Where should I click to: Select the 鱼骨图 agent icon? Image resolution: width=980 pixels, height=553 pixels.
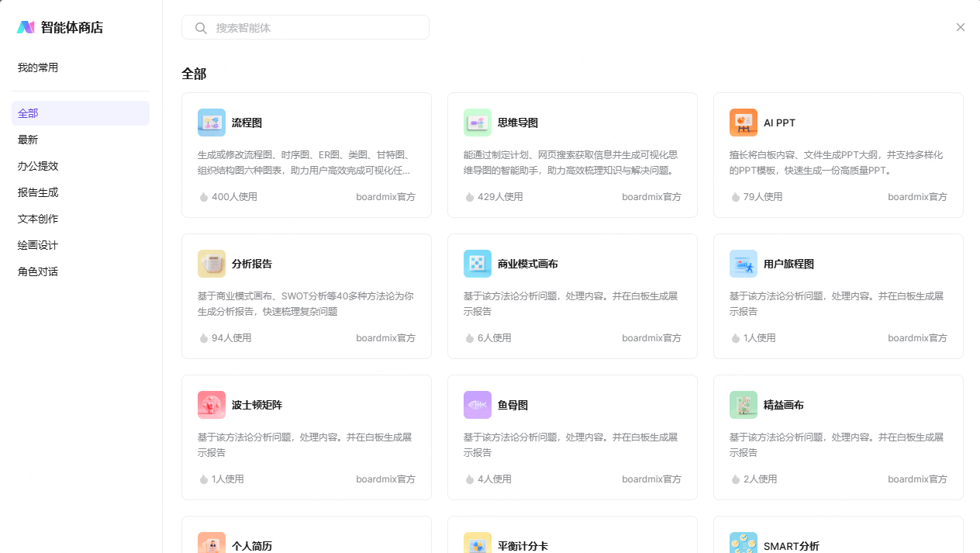click(x=477, y=404)
